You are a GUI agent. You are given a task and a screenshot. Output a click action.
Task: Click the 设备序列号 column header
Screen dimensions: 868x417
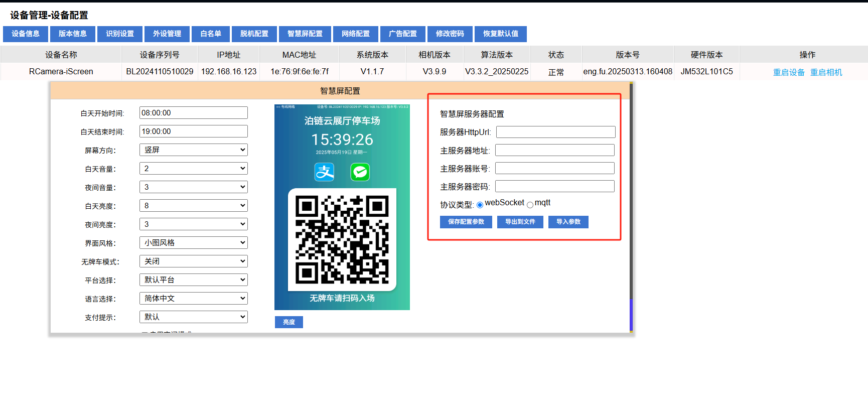point(160,55)
